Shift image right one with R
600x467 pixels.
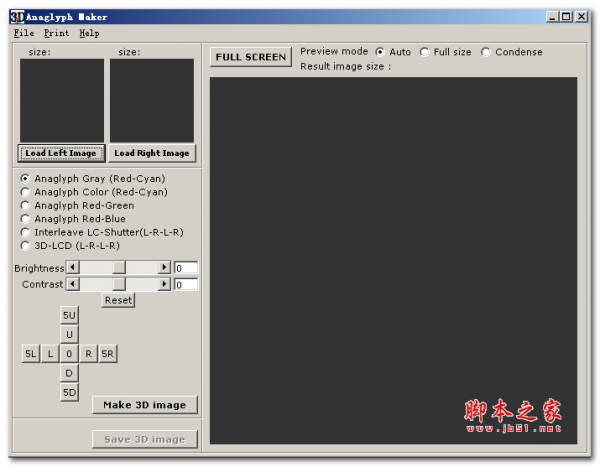[x=88, y=354]
